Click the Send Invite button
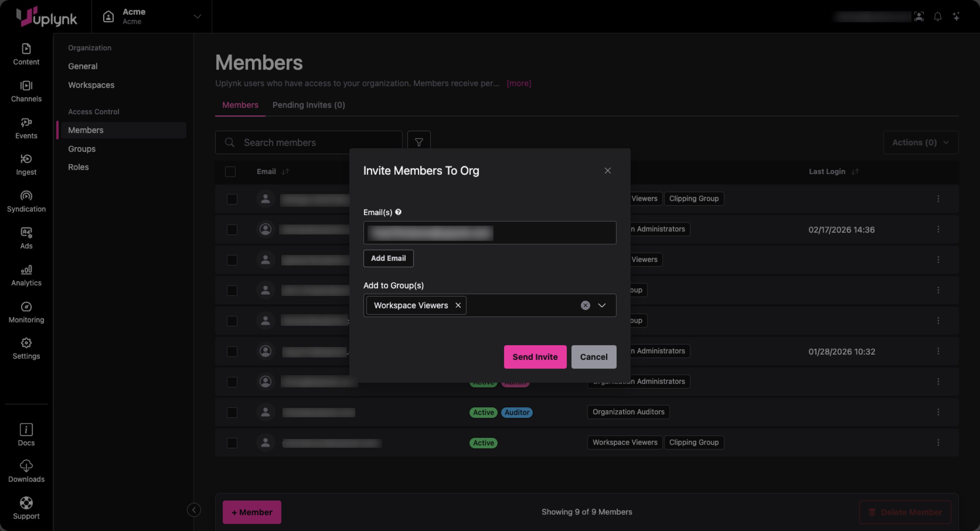Viewport: 980px width, 531px height. tap(535, 356)
